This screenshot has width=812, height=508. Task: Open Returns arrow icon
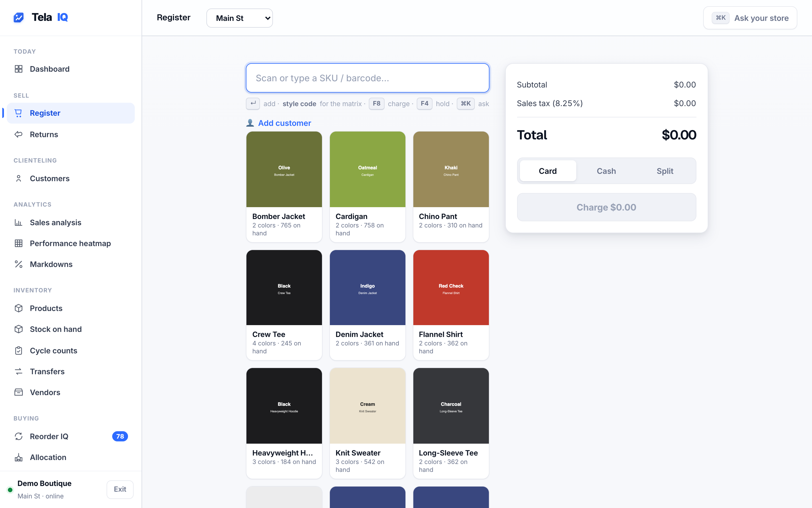(18, 134)
